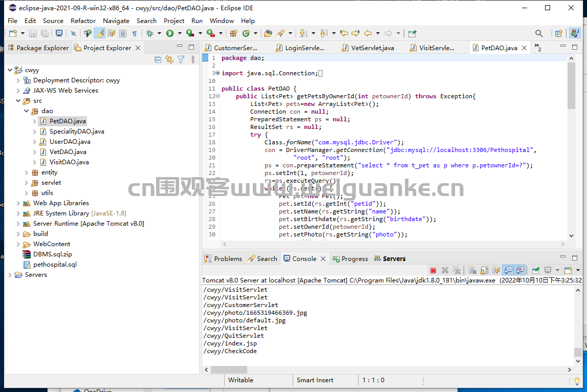Click the Next Annotation icon
This screenshot has width=587, height=392.
303,33
